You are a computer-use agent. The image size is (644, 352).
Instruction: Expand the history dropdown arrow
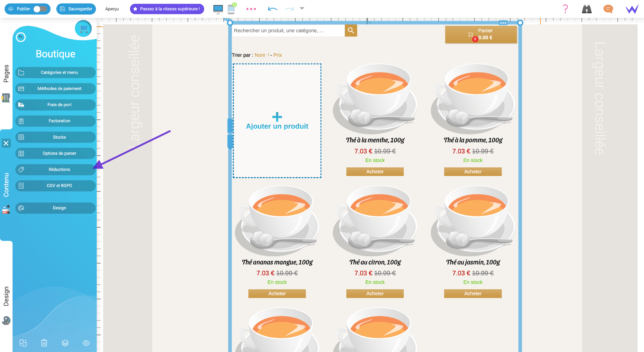pos(302,8)
